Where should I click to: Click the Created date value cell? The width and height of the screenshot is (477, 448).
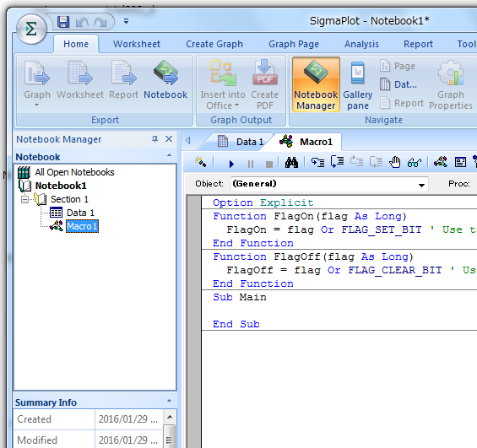(x=128, y=419)
